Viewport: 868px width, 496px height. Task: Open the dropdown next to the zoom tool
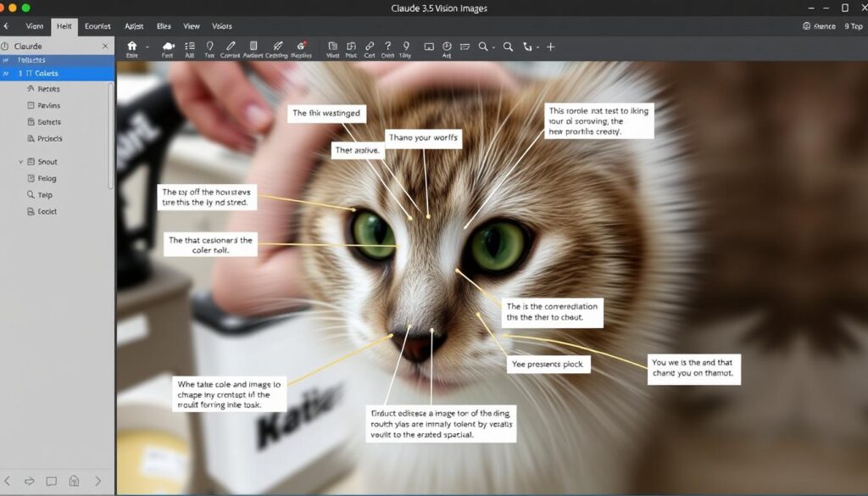tap(492, 47)
